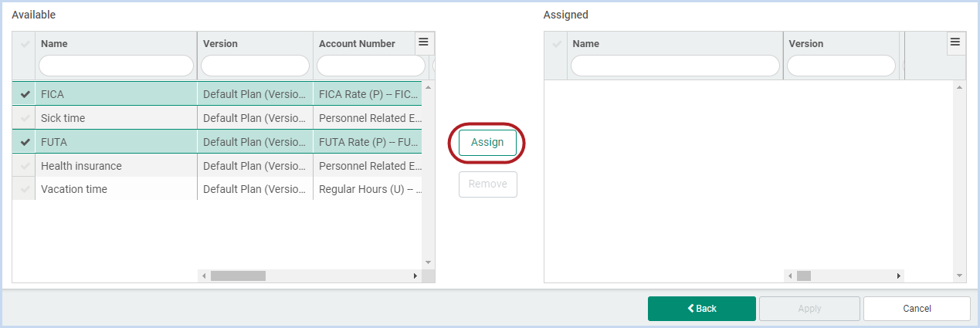Click select-all checkmark in Assigned header
Viewport: 980px width, 328px height.
tap(557, 44)
